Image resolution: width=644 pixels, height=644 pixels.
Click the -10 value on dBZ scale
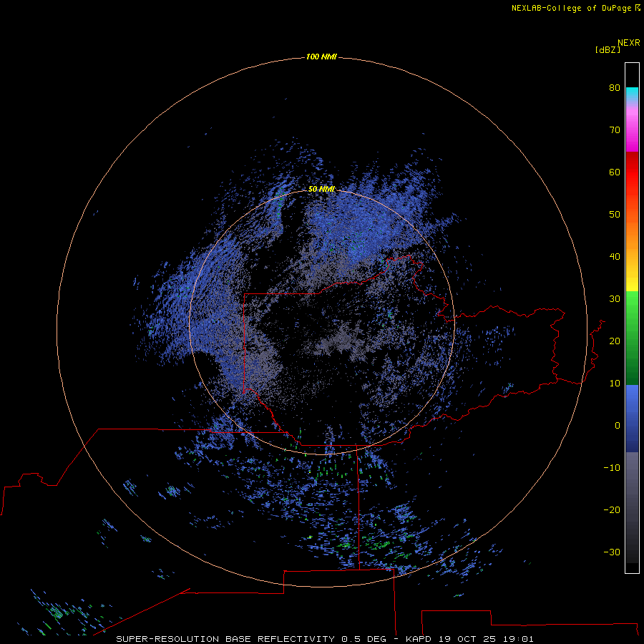(x=612, y=468)
